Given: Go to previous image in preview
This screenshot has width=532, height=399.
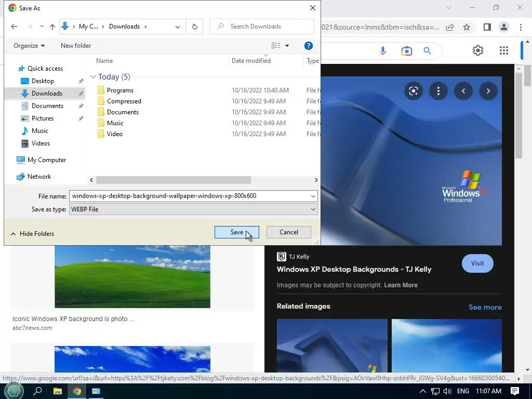Looking at the screenshot, I should [x=463, y=91].
